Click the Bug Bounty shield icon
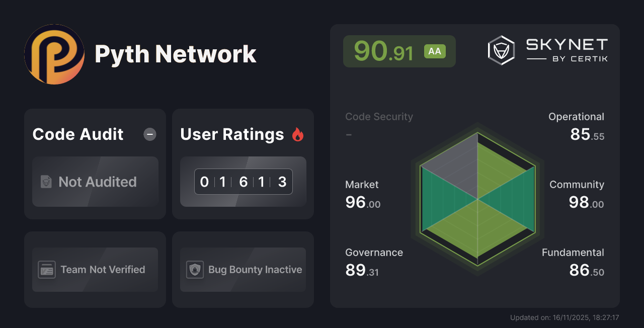644x328 pixels. [x=195, y=270]
